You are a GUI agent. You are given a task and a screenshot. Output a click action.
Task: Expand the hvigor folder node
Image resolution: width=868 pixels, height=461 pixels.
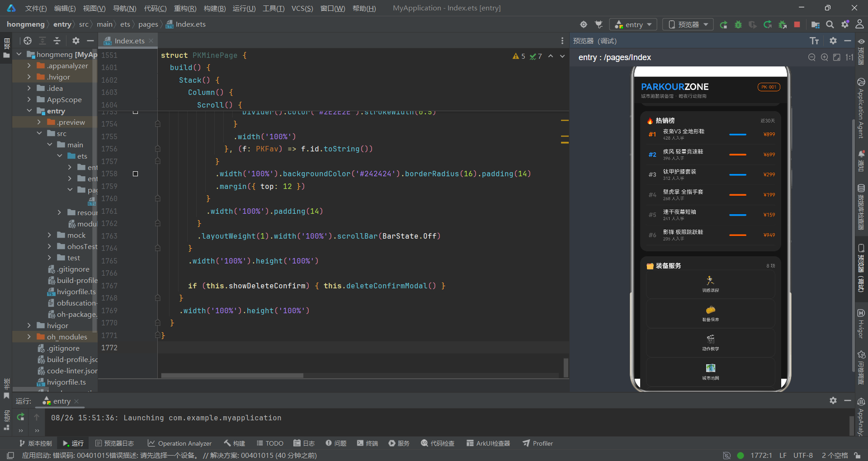pos(29,325)
